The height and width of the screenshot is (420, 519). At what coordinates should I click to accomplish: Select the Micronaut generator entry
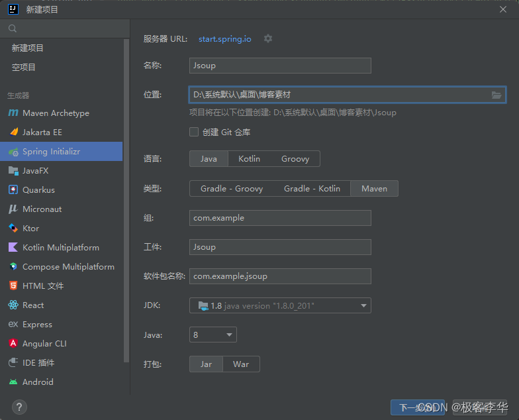click(61, 209)
